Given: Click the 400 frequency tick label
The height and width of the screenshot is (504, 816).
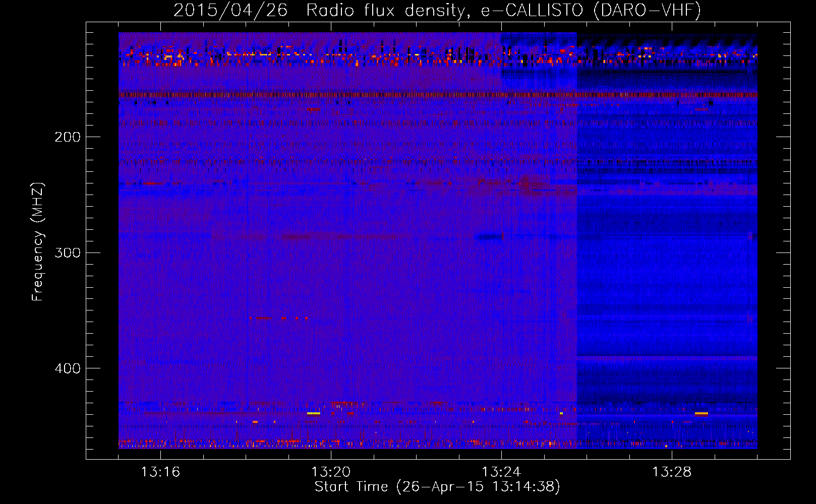Looking at the screenshot, I should (68, 368).
